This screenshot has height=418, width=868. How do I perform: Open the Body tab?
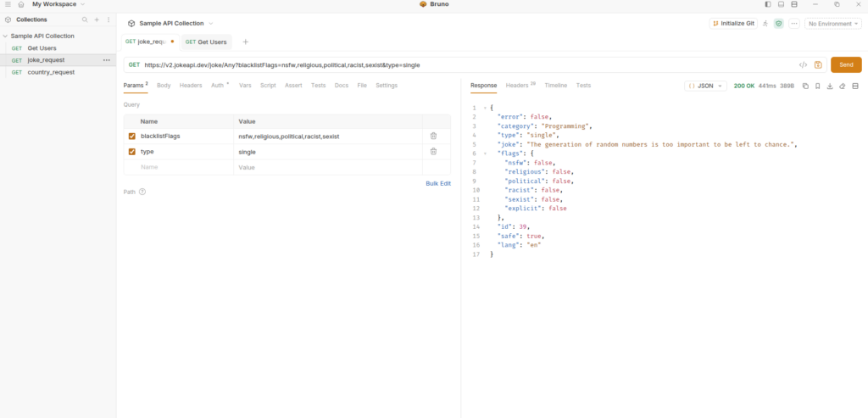coord(164,86)
